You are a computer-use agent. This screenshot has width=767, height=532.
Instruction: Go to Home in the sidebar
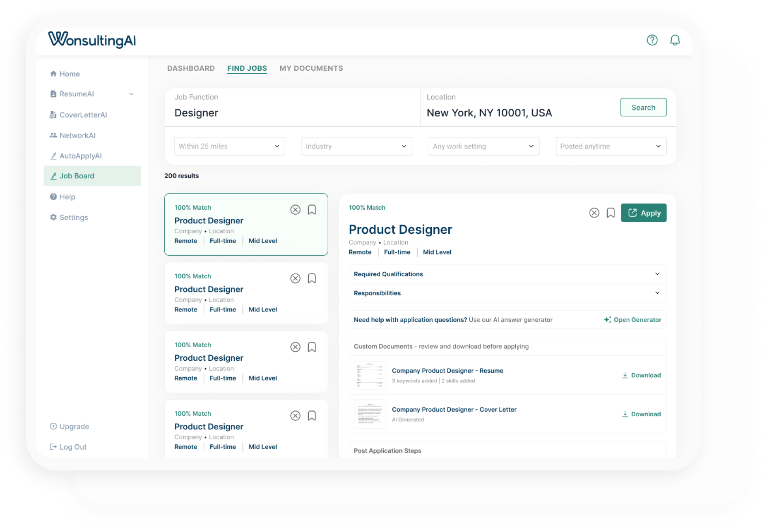click(65, 74)
